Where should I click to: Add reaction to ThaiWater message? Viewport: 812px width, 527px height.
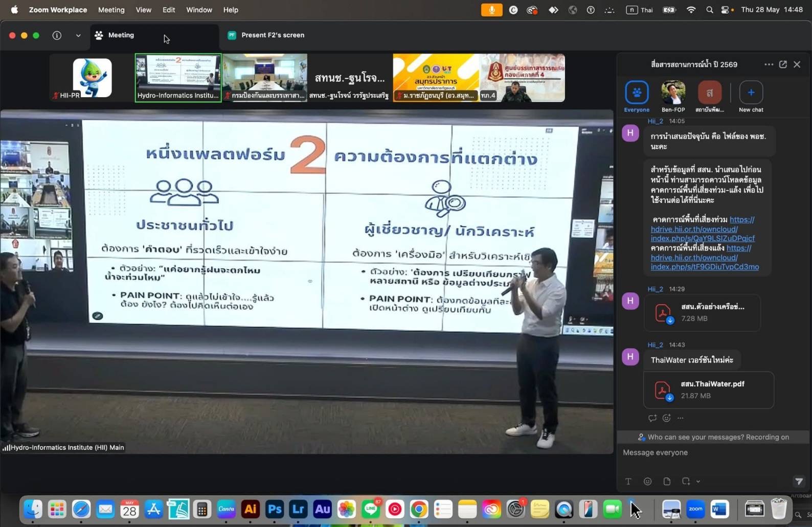point(666,418)
